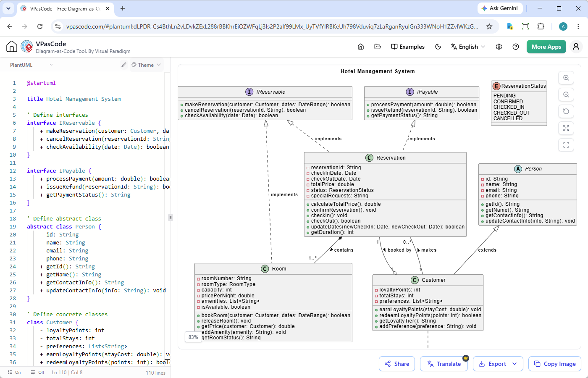Click the Room class icon

(265, 269)
